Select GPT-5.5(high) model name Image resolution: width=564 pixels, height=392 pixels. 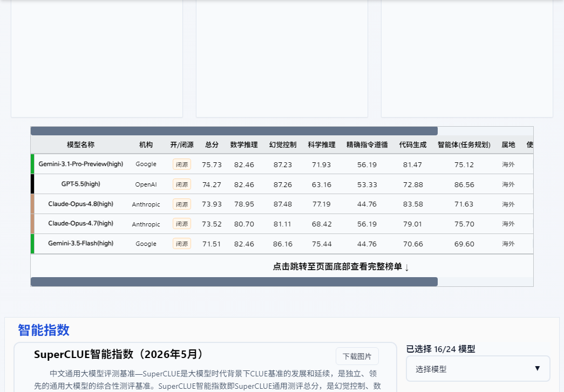coord(80,184)
